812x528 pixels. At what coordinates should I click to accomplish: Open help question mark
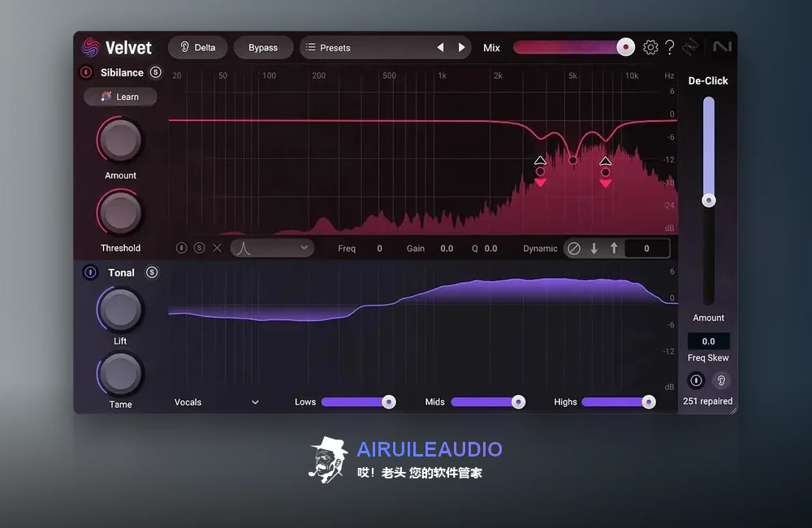point(670,47)
